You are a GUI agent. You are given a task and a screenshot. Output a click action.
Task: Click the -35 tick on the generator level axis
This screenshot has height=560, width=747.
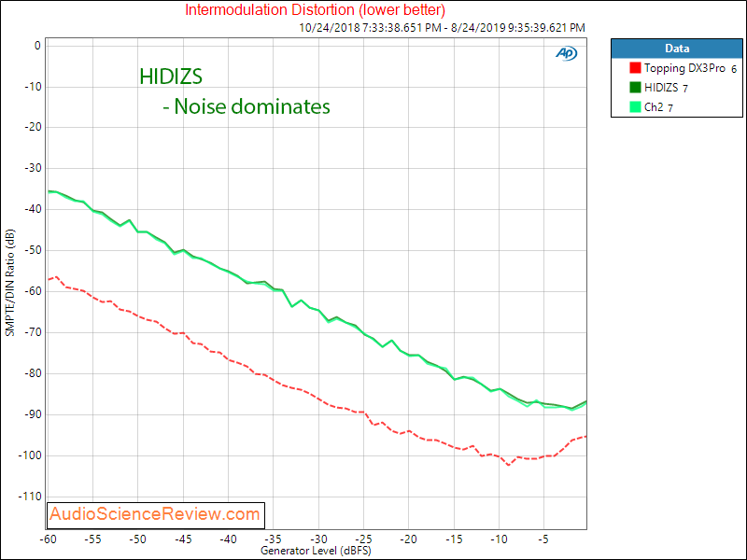[274, 539]
